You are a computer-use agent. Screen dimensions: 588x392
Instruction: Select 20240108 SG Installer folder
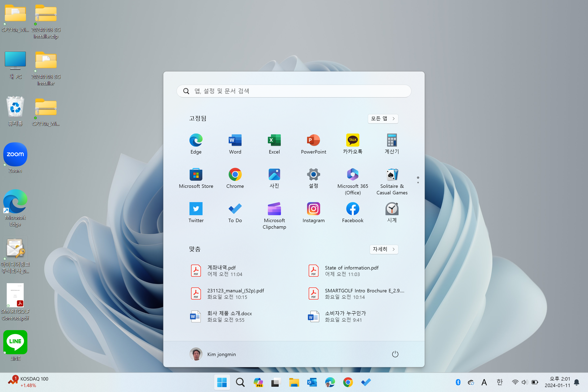click(x=46, y=68)
